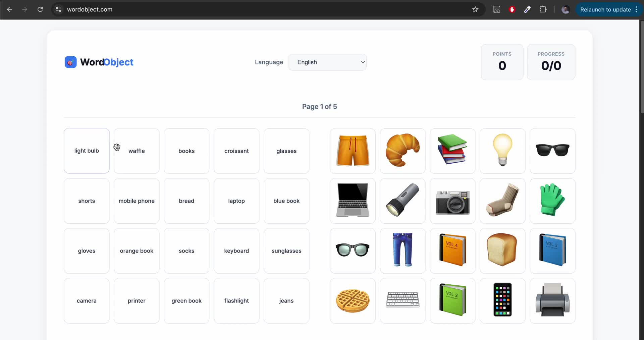
Task: Pick the 'croissant' word card
Action: (236, 151)
